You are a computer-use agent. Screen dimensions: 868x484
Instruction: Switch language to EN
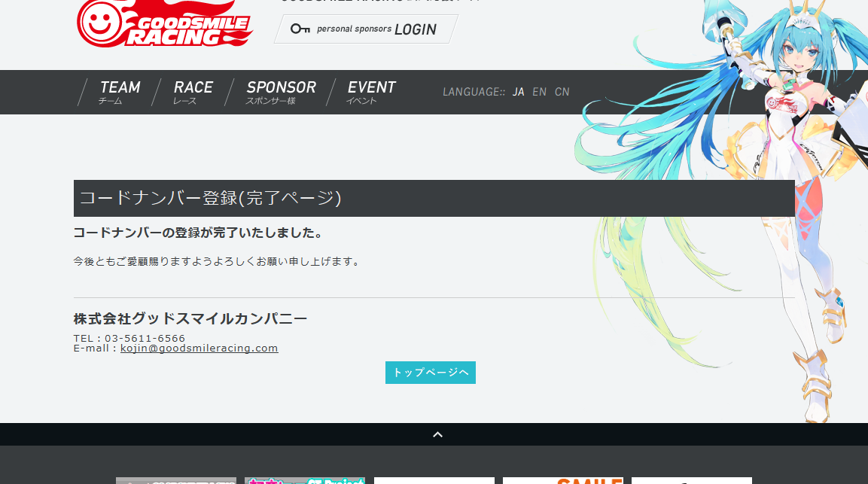539,92
